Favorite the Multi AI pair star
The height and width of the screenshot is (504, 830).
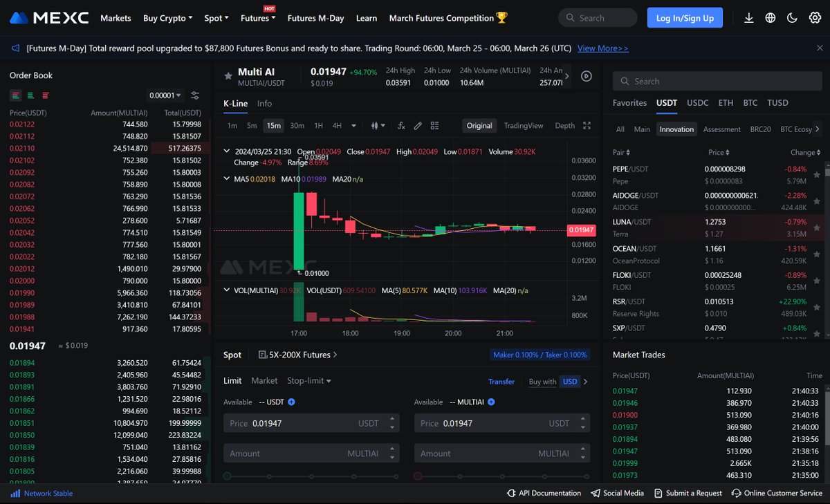point(228,76)
